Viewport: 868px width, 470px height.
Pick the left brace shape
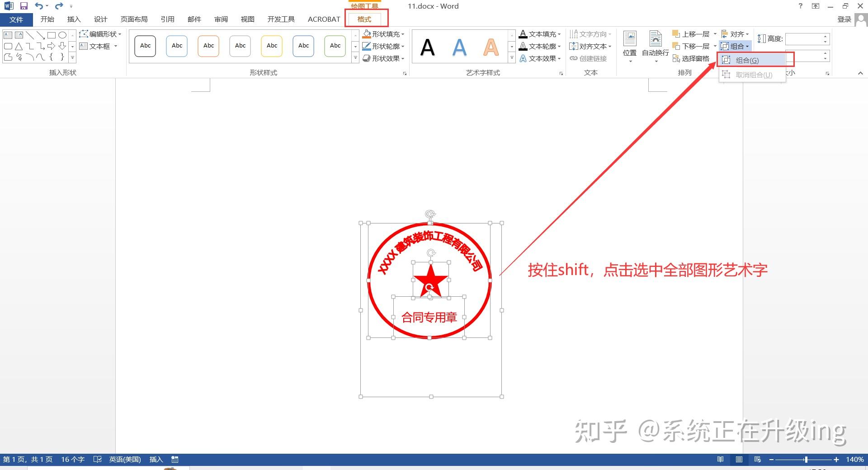pyautogui.click(x=51, y=57)
